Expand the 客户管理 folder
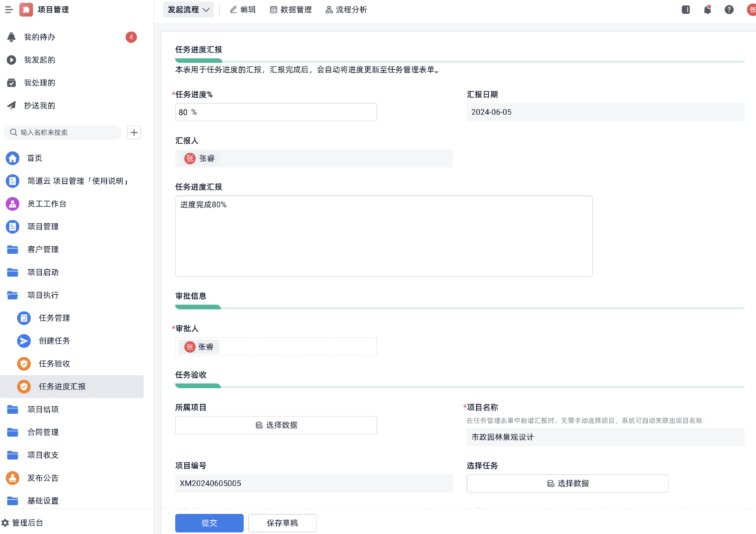756x534 pixels. (43, 249)
